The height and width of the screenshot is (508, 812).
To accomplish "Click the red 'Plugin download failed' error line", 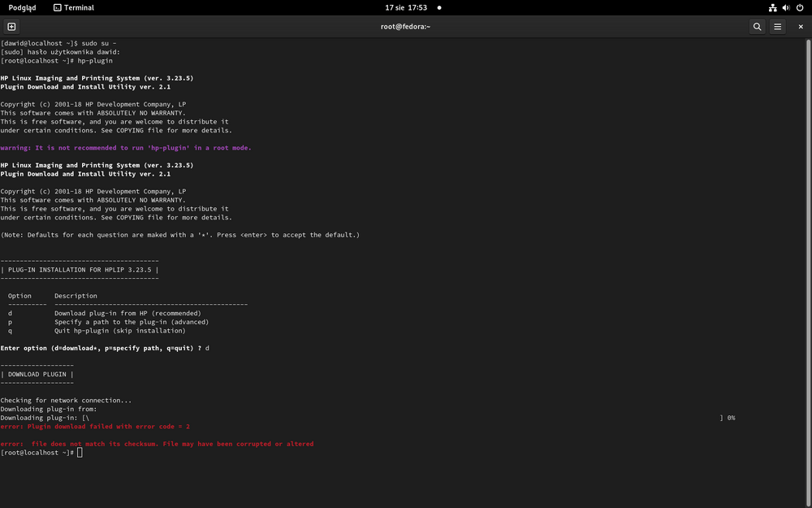I will [x=95, y=427].
